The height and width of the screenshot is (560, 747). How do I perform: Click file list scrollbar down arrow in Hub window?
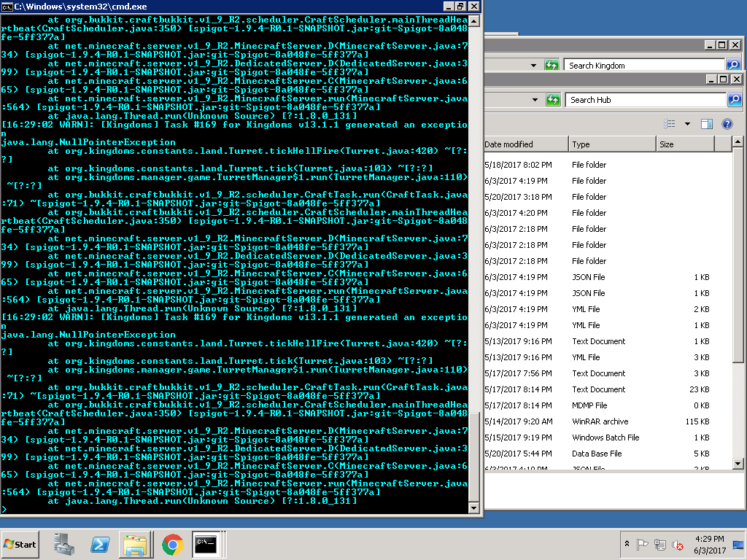tap(738, 463)
